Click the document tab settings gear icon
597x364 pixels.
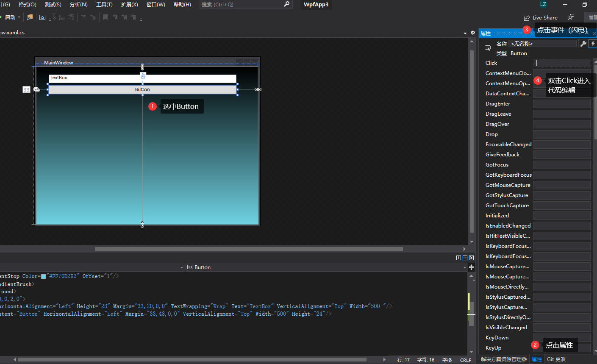pyautogui.click(x=473, y=33)
